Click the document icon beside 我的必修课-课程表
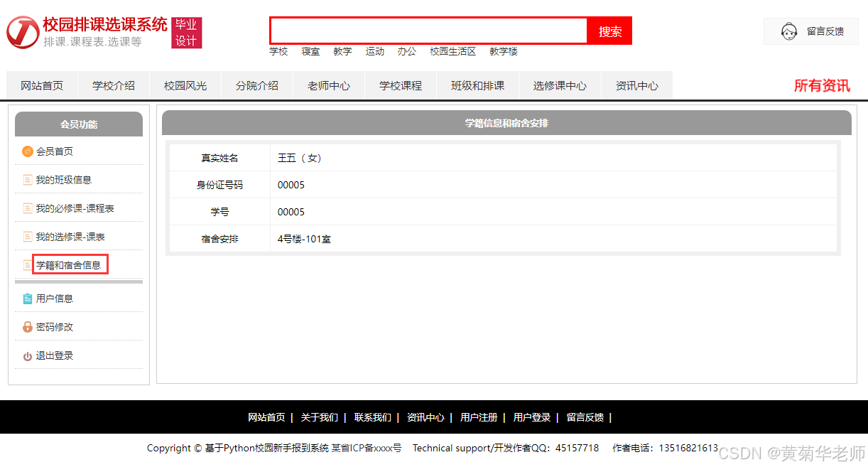 (x=28, y=208)
